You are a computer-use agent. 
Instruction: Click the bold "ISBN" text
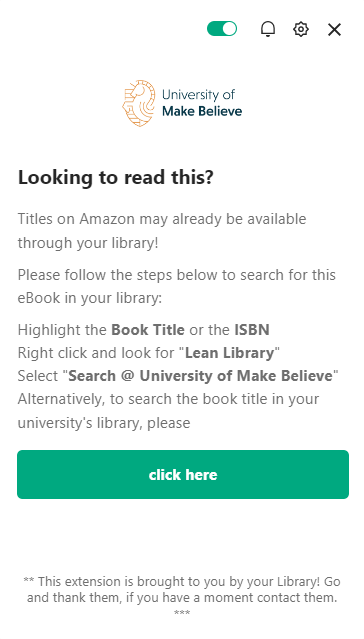point(251,330)
